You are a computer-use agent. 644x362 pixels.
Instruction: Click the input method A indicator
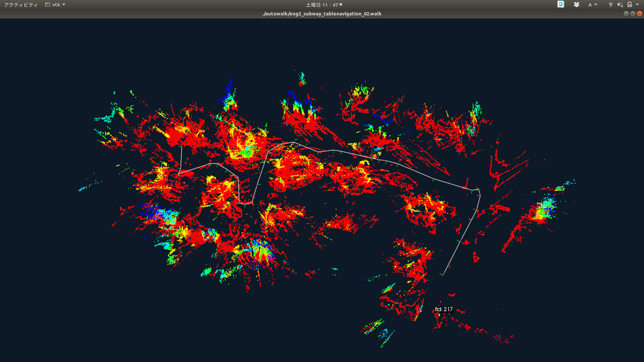click(590, 5)
